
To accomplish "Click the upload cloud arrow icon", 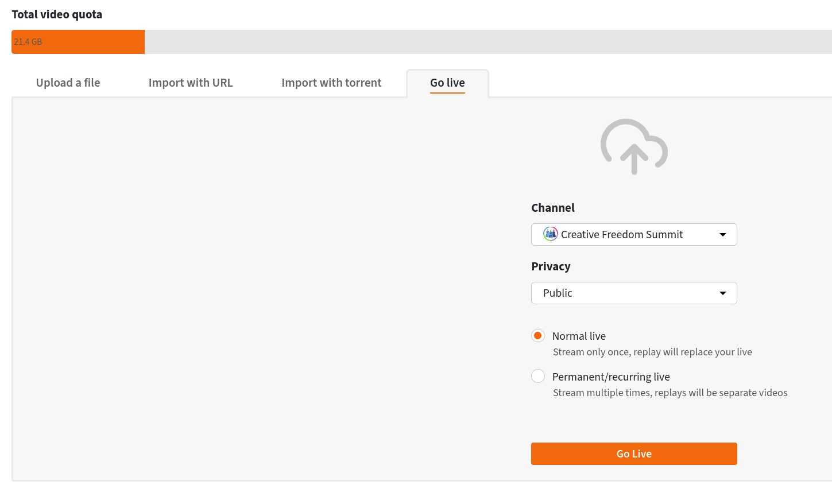I will tap(634, 146).
